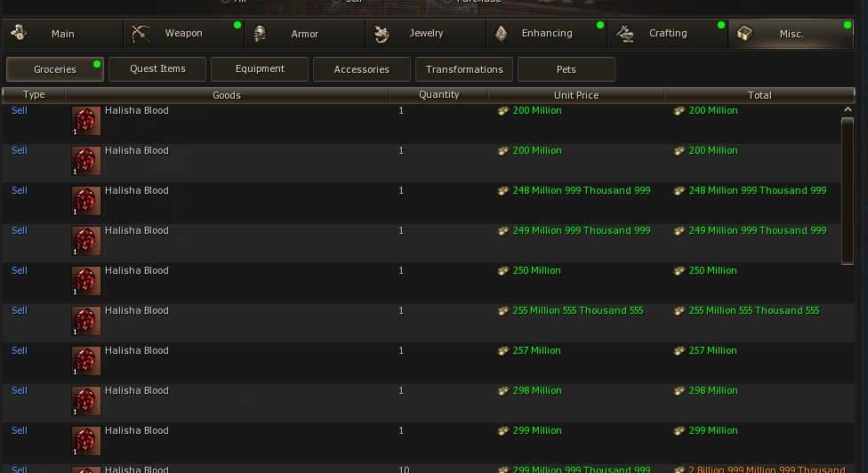Click the listings vertical scrollbar thumb
The height and width of the screenshot is (473, 868).
848,191
